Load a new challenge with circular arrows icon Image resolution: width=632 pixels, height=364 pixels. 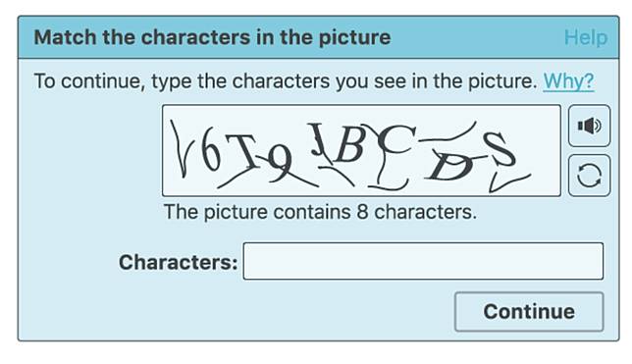[589, 176]
